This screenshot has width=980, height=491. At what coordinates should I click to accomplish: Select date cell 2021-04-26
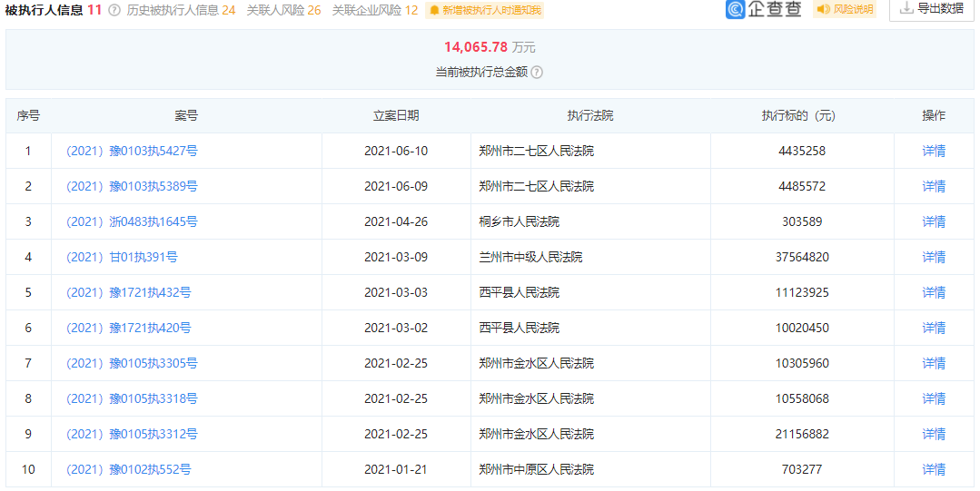[396, 221]
